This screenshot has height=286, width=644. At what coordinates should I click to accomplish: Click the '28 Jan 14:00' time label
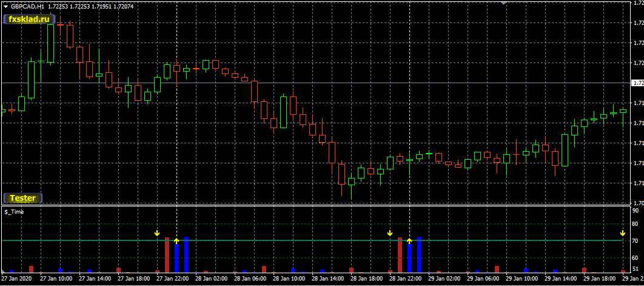coord(327,278)
